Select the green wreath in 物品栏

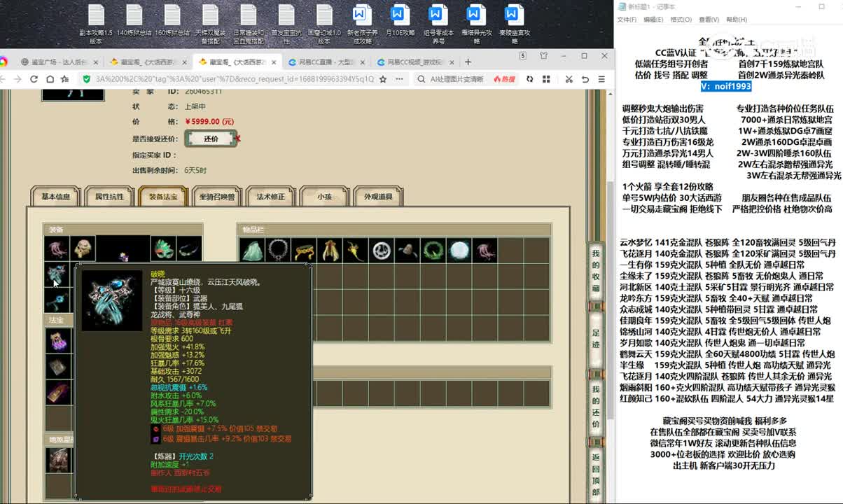click(433, 250)
